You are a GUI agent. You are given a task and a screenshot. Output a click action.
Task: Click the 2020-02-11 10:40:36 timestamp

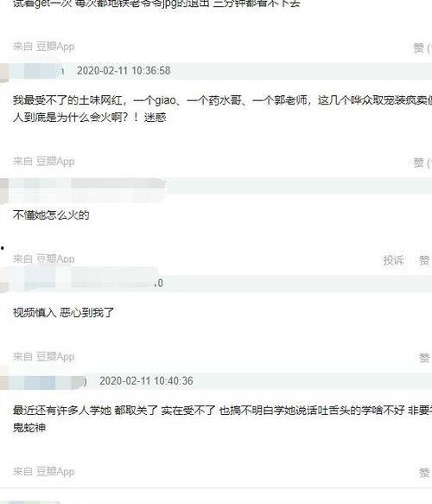point(146,381)
